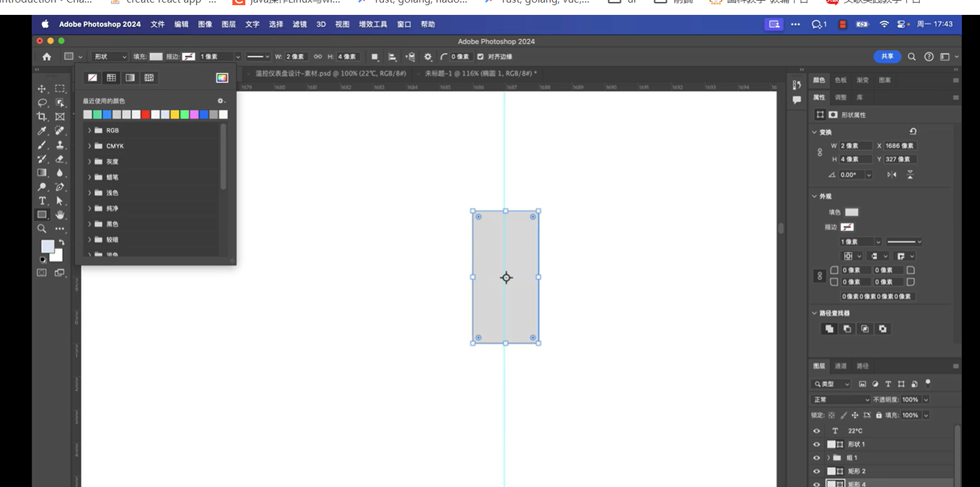Hide the 22°C text layer
980x487 pixels.
pos(816,431)
